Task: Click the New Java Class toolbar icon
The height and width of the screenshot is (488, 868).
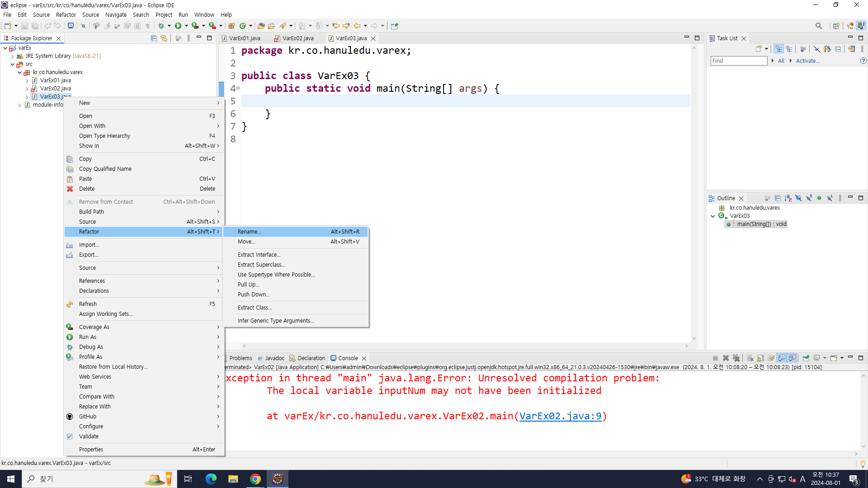Action: 243,26
